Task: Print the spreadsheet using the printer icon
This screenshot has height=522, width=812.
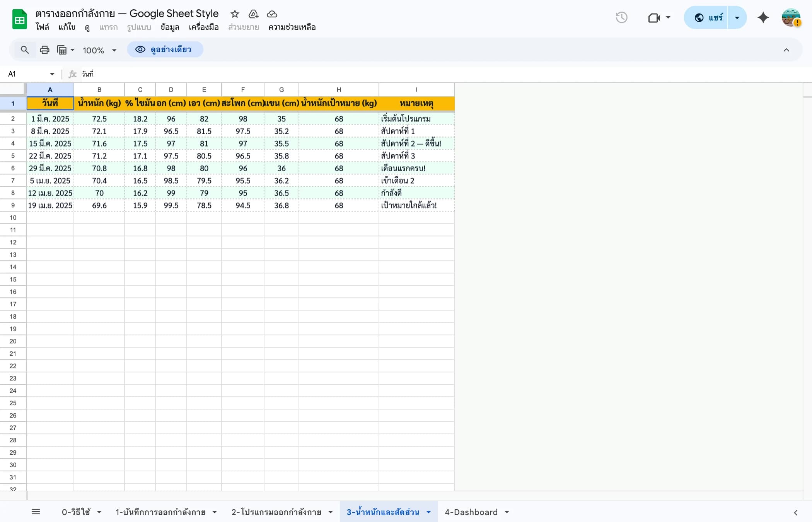Action: pos(44,50)
